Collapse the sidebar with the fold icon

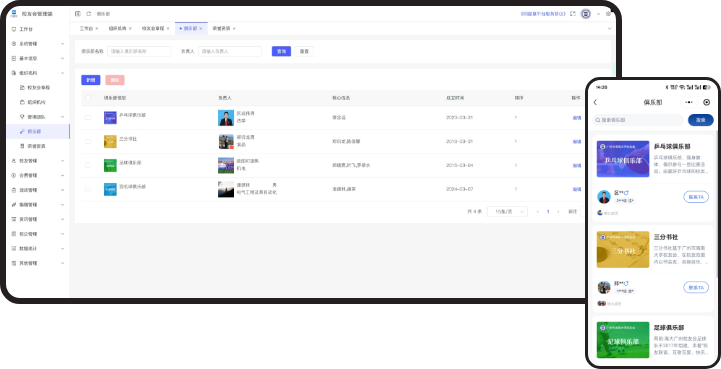pyautogui.click(x=77, y=14)
